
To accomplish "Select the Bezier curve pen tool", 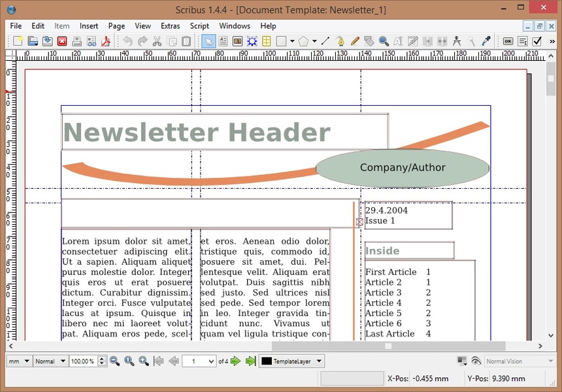I will coord(340,41).
